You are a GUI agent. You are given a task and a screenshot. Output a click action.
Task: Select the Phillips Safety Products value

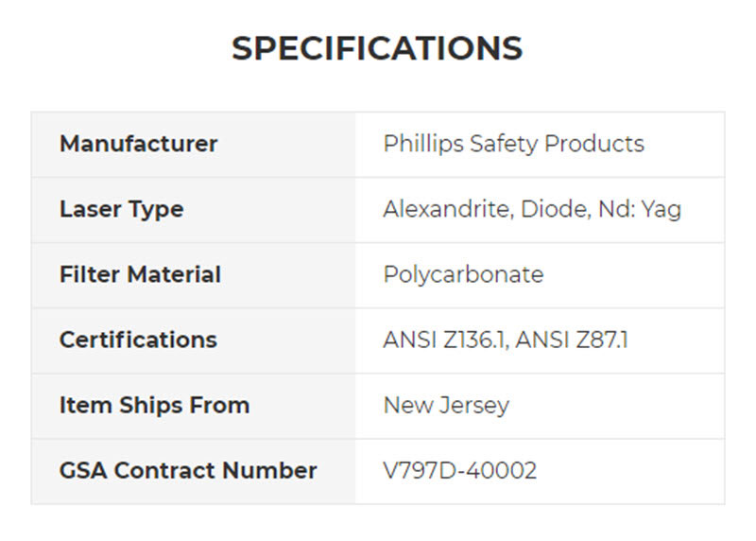[513, 144]
